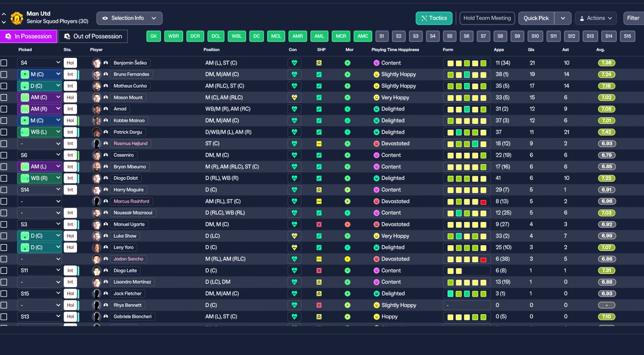Select the S15 substitute slot
This screenshot has width=644, height=355.
627,36
